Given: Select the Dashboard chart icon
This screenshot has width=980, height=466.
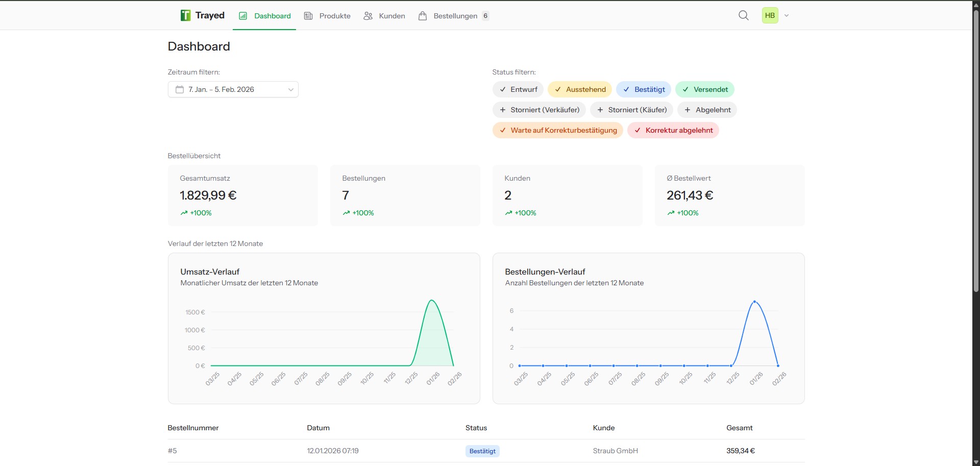Looking at the screenshot, I should tap(242, 16).
